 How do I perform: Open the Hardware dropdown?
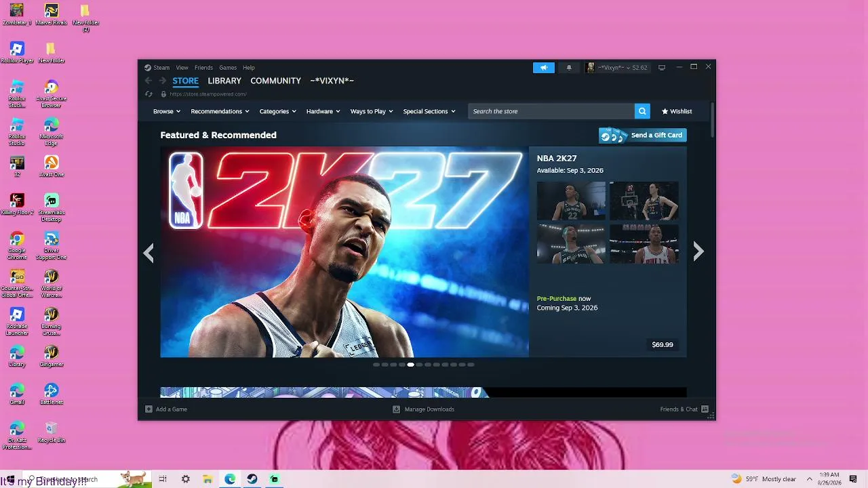point(323,111)
